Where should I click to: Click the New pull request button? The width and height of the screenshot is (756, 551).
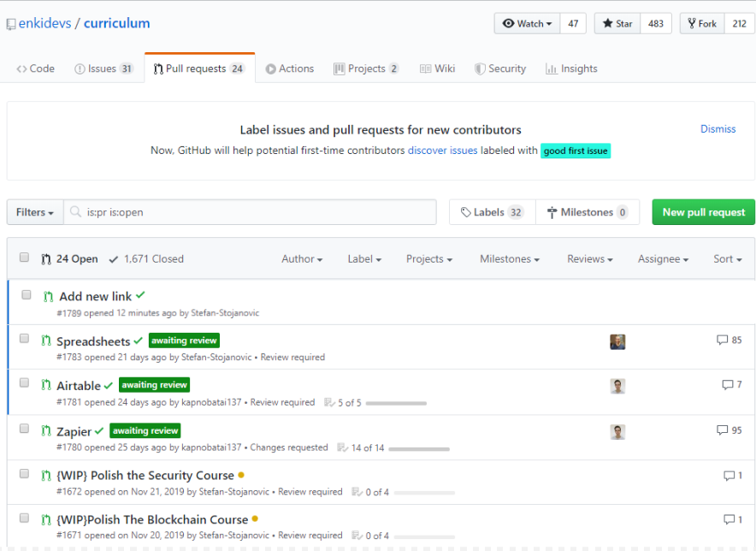click(x=703, y=212)
